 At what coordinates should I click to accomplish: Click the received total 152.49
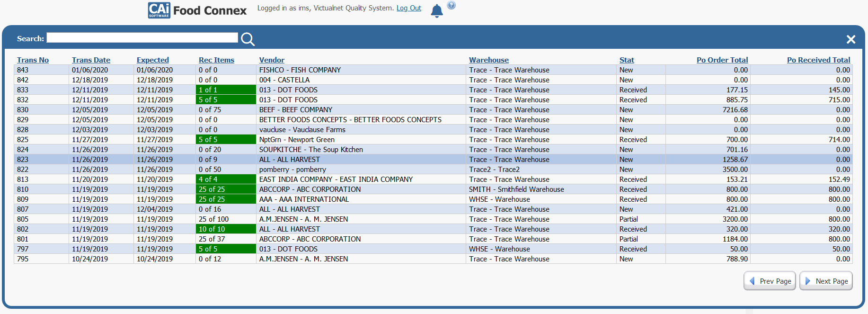pos(839,179)
